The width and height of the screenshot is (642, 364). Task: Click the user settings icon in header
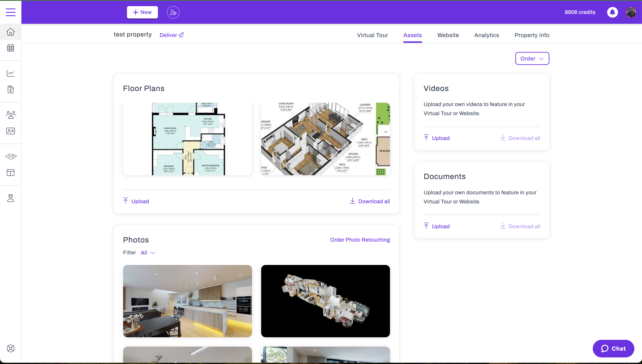[x=173, y=12]
